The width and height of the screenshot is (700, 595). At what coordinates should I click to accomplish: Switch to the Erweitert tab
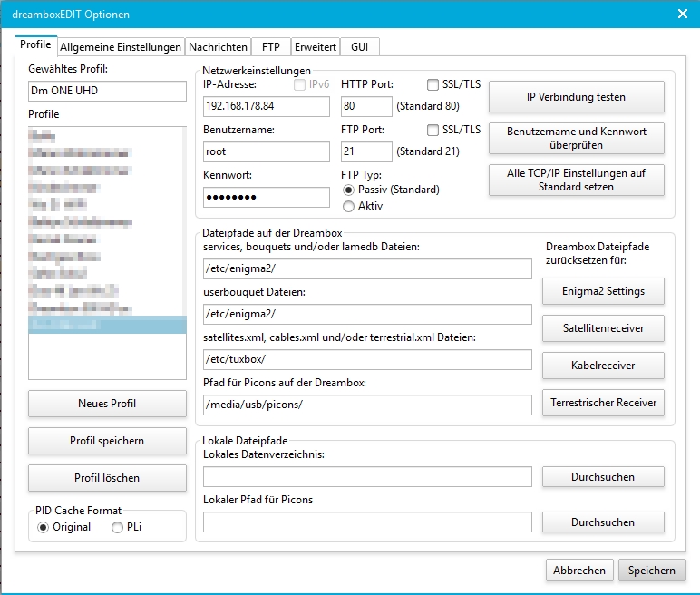[316, 46]
